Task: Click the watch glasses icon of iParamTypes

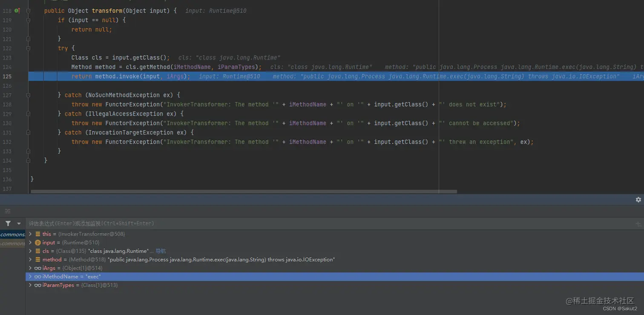Action: 38,285
